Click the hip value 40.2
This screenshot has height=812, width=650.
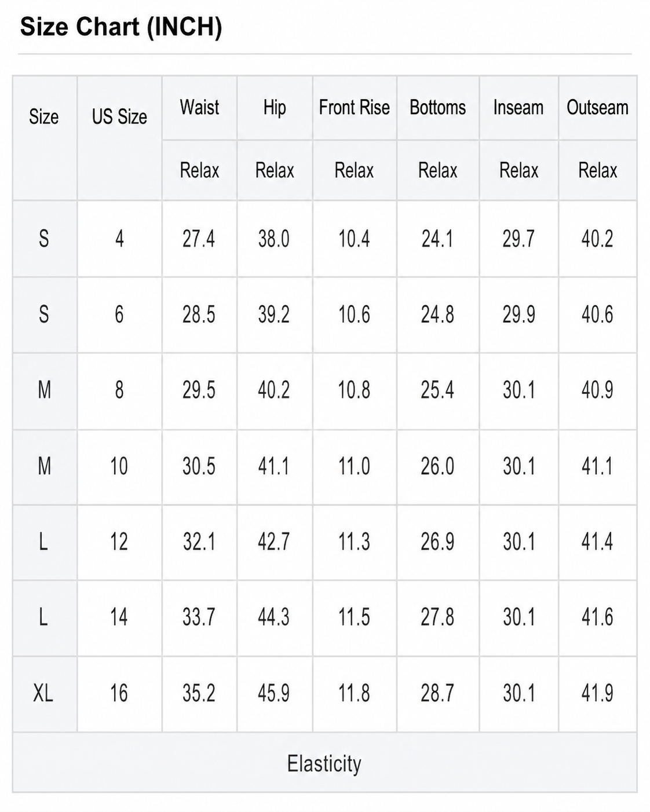275,390
